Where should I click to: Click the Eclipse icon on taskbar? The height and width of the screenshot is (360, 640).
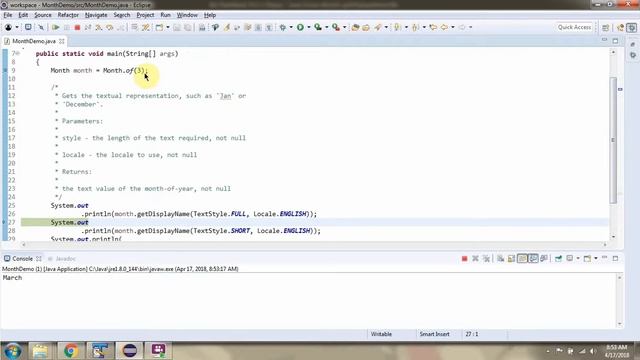click(x=130, y=351)
